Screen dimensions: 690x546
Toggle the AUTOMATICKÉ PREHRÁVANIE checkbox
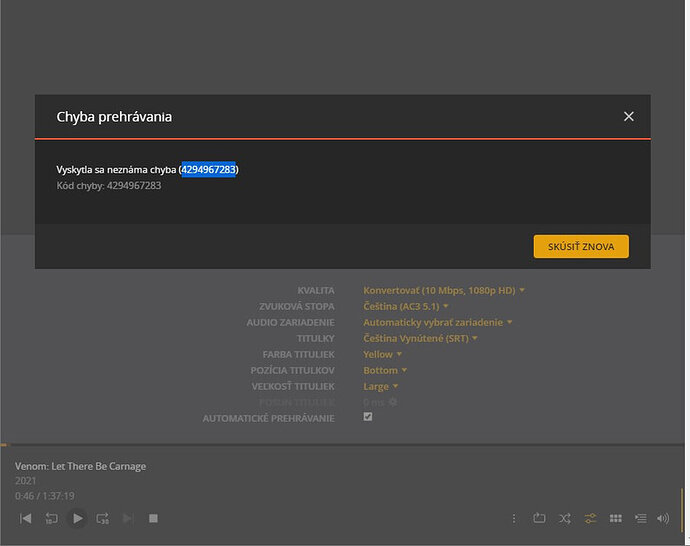coord(368,417)
